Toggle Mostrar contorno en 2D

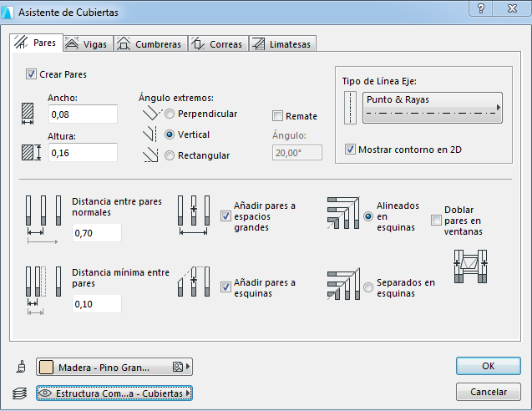tap(351, 150)
